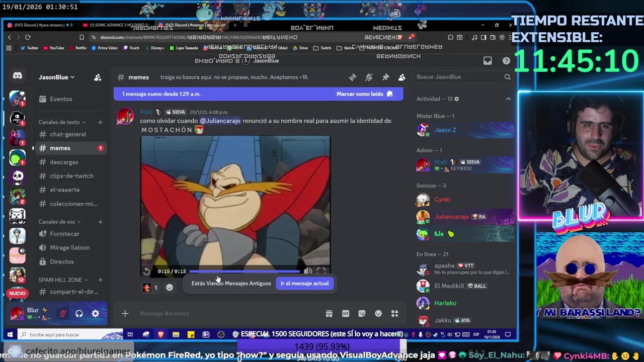Show pinned messages with the pin icon
The image size is (644, 362).
pyautogui.click(x=385, y=77)
